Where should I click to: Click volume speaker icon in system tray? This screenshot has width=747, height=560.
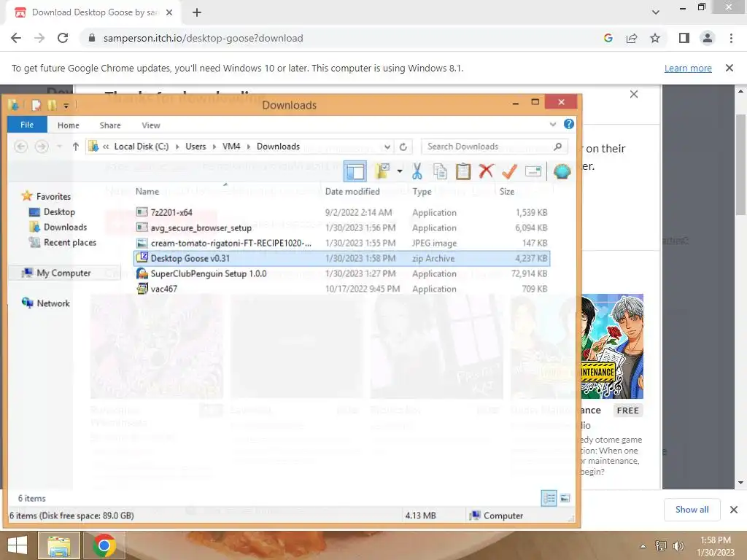click(x=678, y=546)
